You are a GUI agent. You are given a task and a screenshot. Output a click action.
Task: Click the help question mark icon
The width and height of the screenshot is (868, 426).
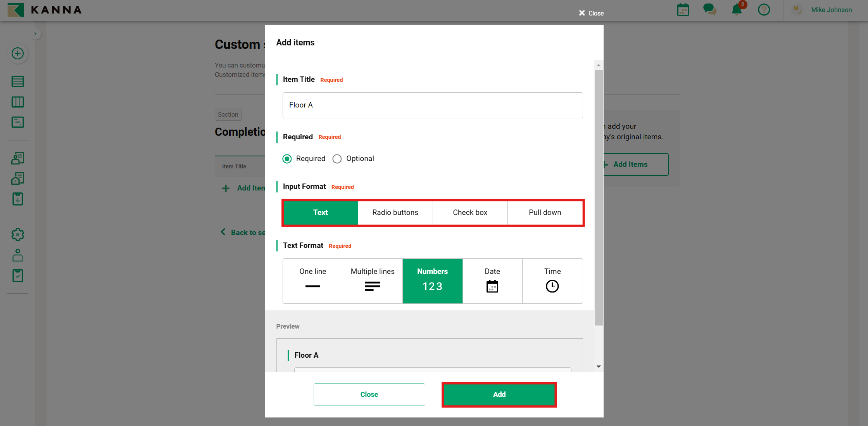(764, 10)
